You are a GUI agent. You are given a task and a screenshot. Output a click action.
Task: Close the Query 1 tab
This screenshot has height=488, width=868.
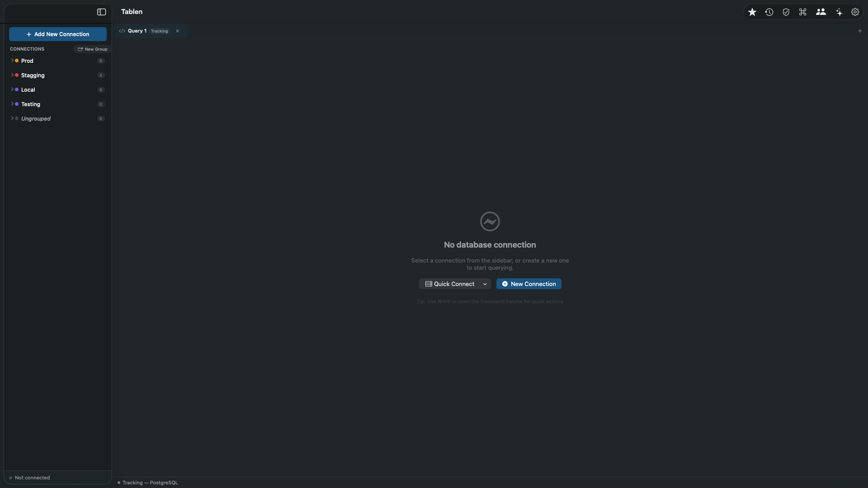(178, 31)
